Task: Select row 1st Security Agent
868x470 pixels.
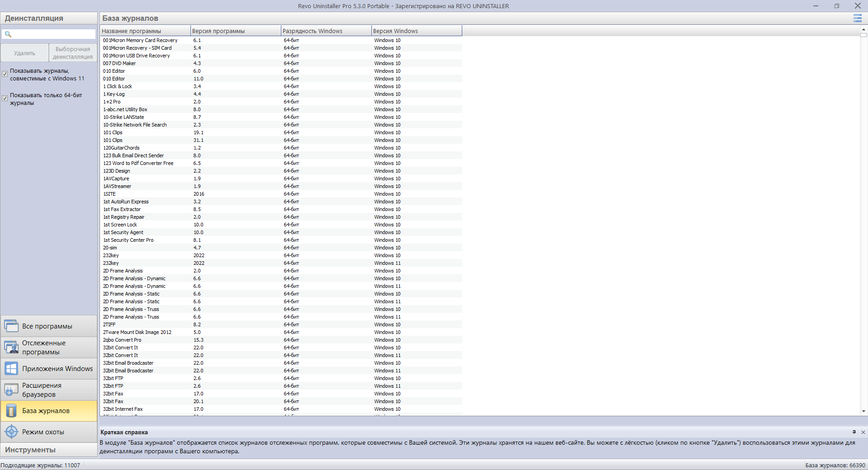Action: click(x=281, y=232)
